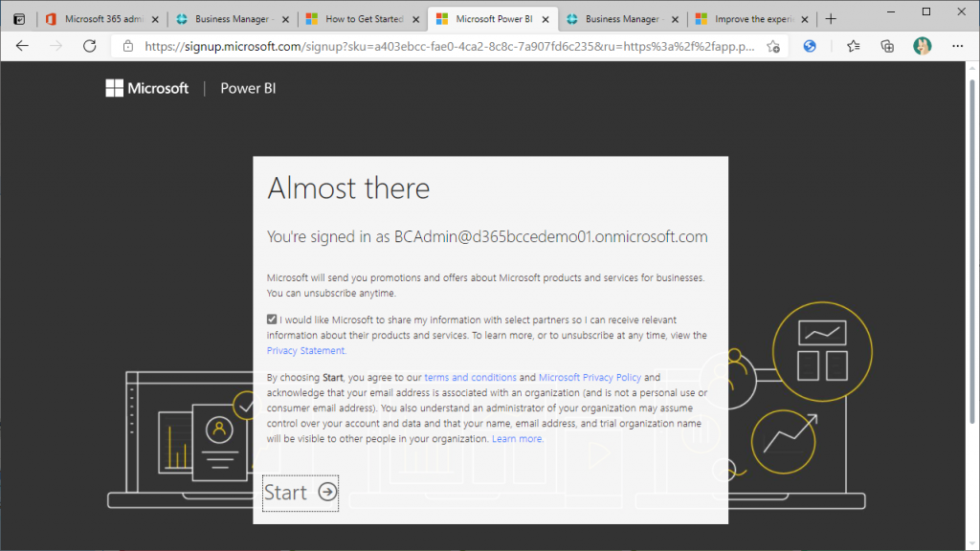Select the Microsoft Power BI tab
This screenshot has width=980, height=551.
pos(493,19)
